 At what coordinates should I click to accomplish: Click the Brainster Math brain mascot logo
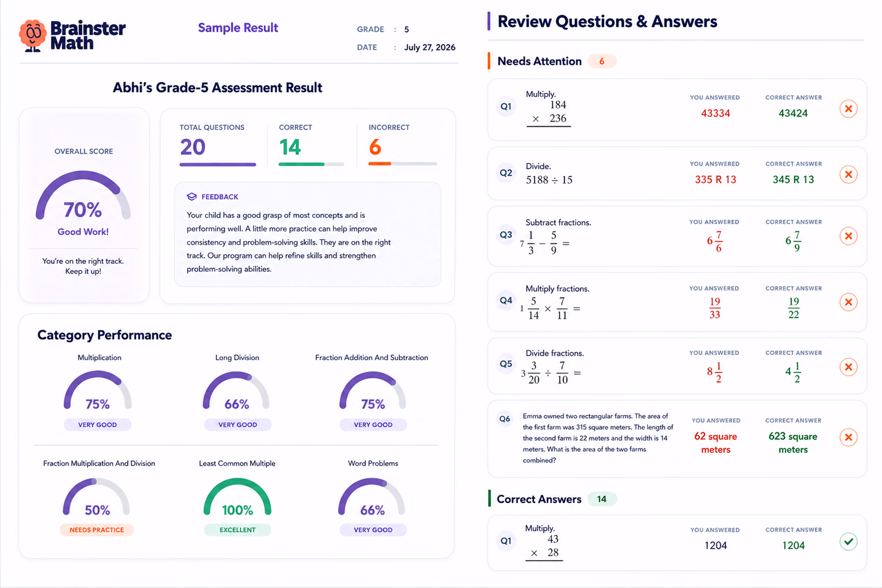pyautogui.click(x=33, y=36)
